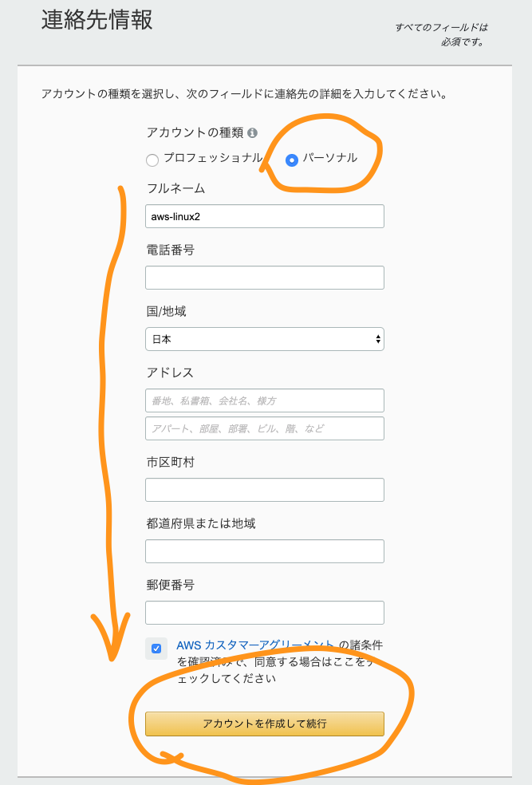Viewport: 532px width, 785px height.
Task: Click the second address line for apartment
Action: pos(265,428)
